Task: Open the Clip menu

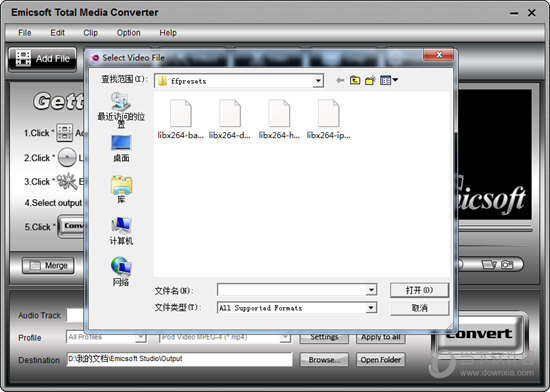Action: (90, 33)
